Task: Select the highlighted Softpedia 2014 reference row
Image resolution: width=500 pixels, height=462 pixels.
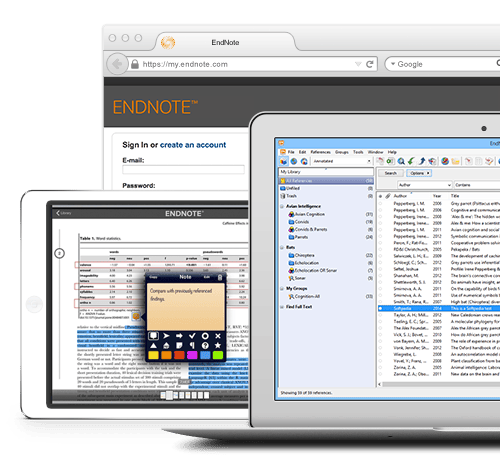Action: tap(439, 308)
